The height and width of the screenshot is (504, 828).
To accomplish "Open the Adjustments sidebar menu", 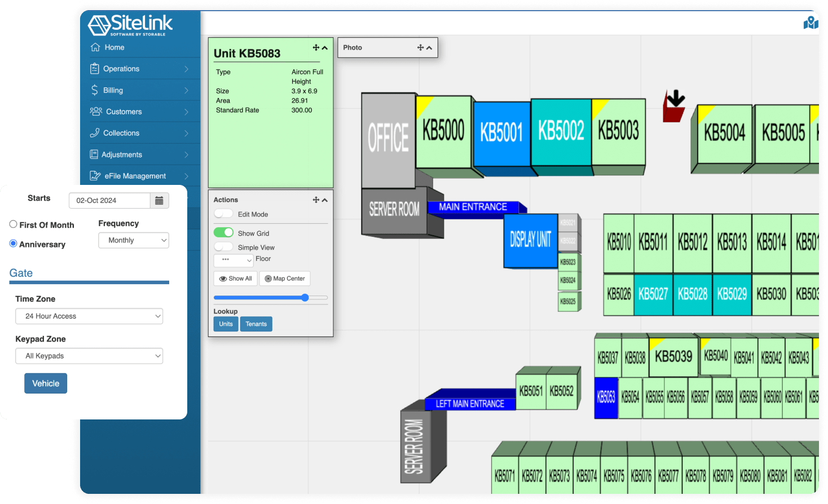I will click(95, 154).
